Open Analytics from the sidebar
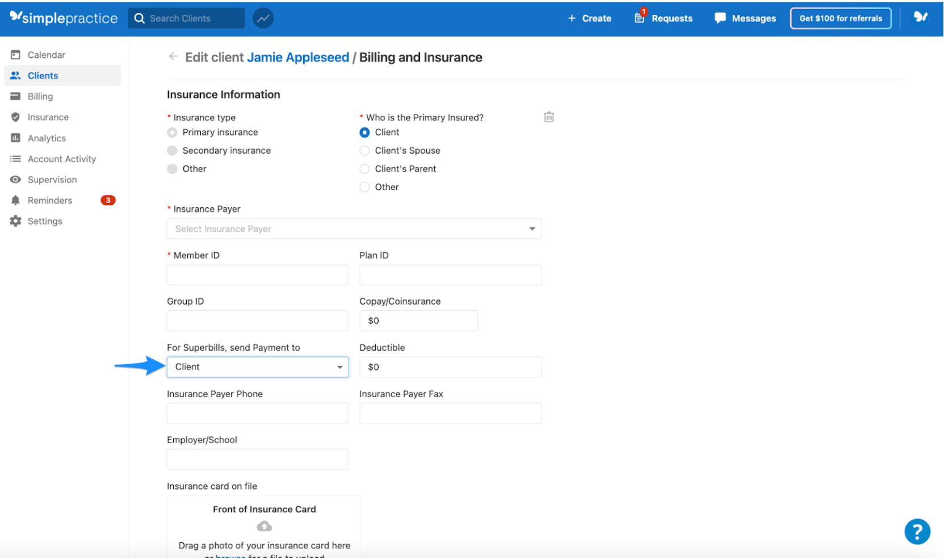 [46, 138]
